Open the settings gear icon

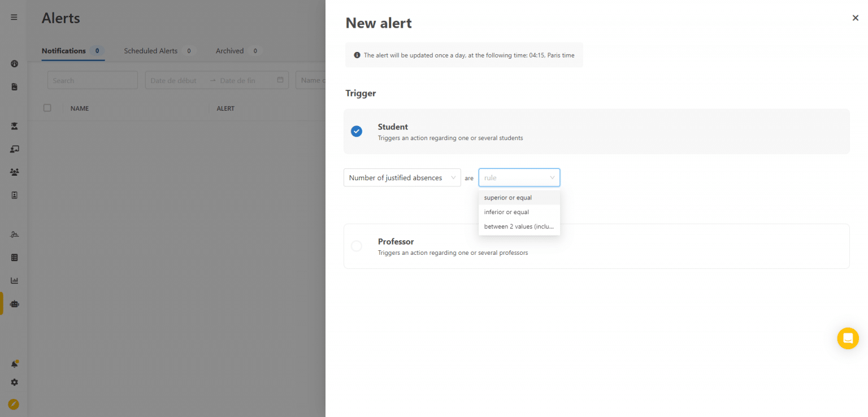click(x=14, y=382)
